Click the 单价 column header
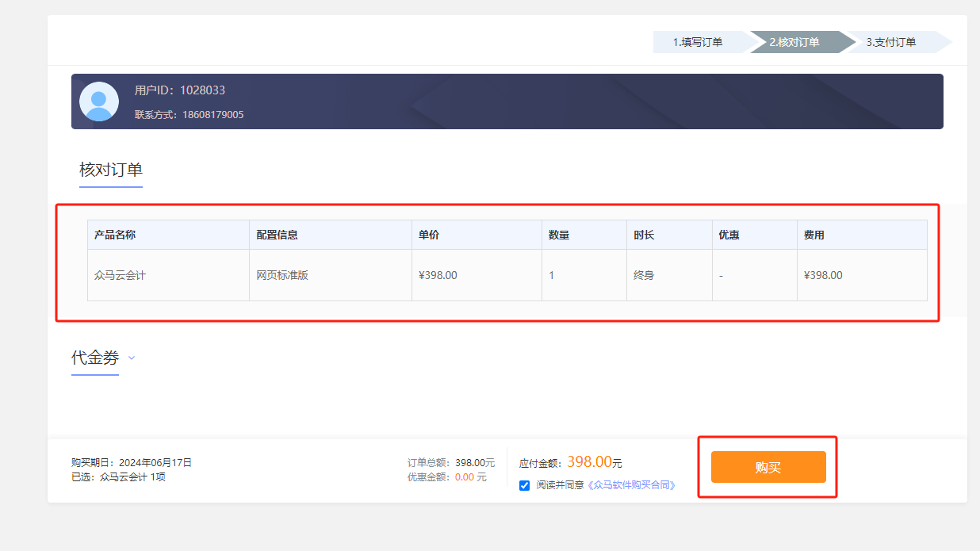 tap(477, 235)
